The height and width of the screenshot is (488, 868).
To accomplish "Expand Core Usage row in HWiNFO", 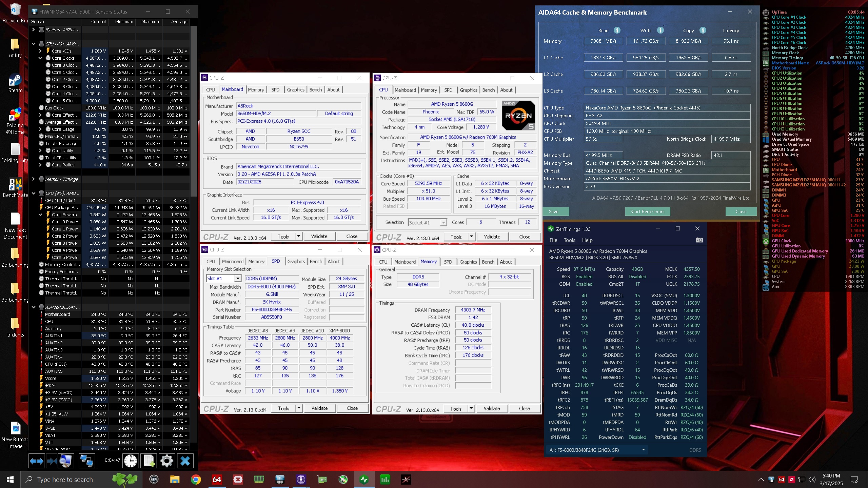I will click(40, 129).
